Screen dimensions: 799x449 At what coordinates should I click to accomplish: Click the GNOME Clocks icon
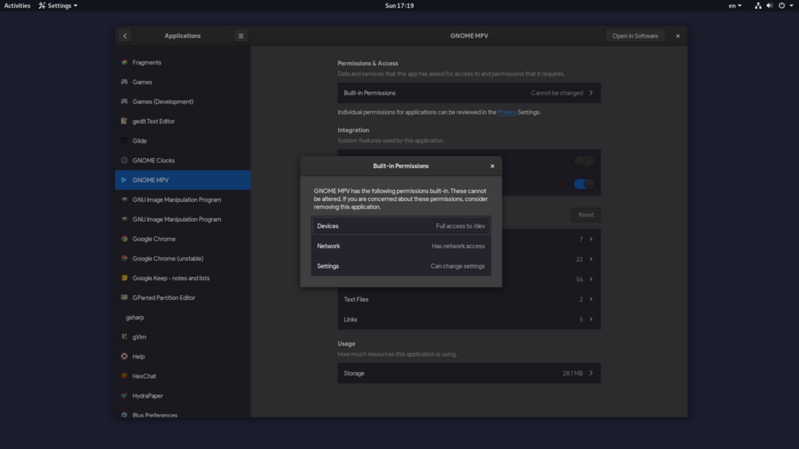coord(124,160)
